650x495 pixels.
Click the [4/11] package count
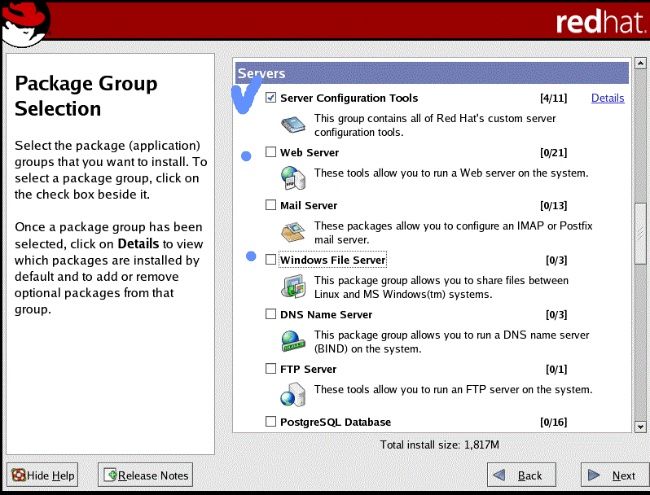pyautogui.click(x=553, y=98)
